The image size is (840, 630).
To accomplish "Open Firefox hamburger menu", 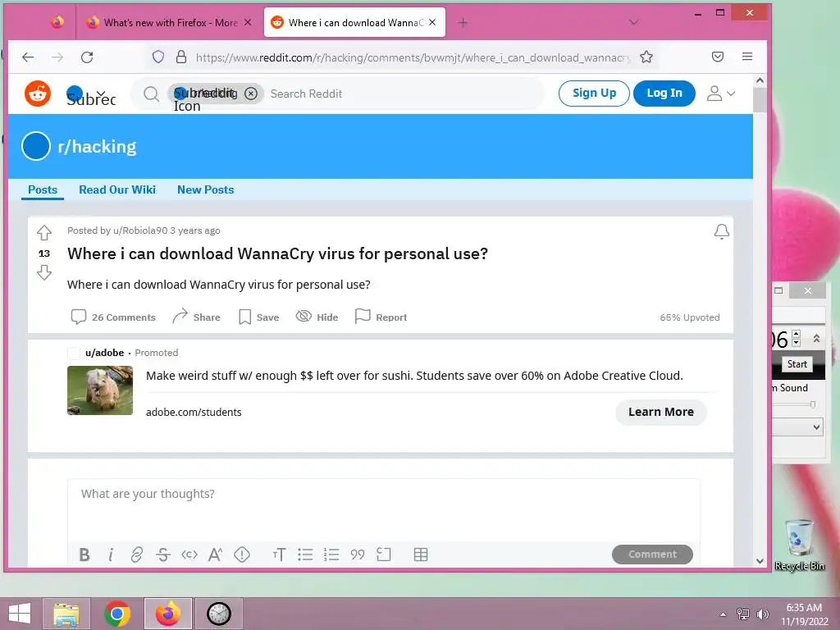I will coord(747,57).
